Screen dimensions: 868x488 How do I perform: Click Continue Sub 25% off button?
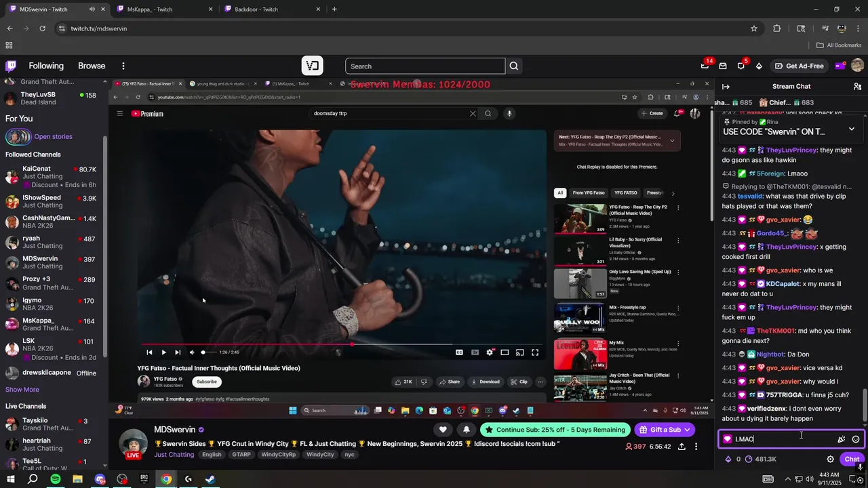555,430
